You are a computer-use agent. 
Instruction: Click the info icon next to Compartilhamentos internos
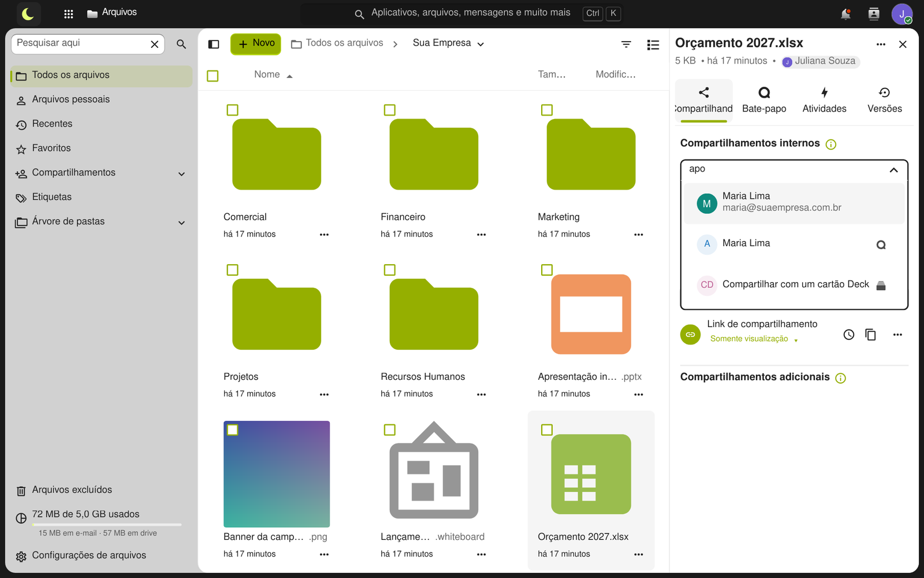coord(831,144)
